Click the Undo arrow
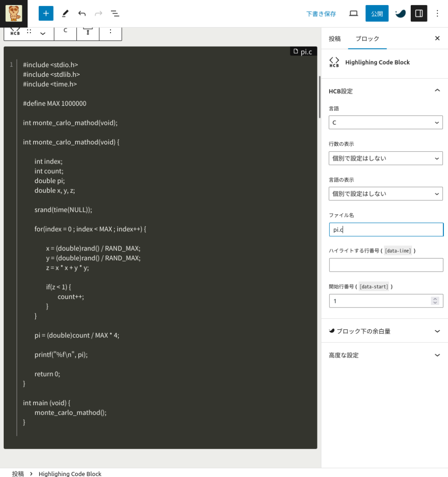 coord(82,14)
